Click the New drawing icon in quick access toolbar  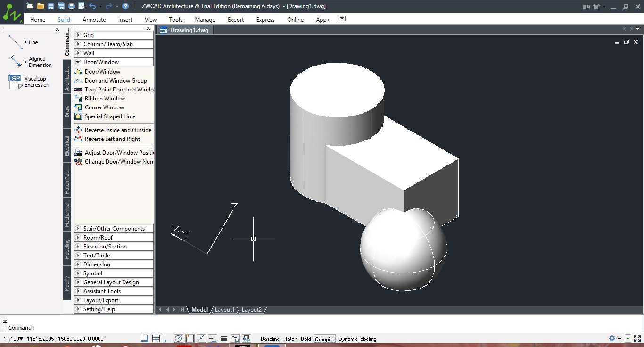pyautogui.click(x=30, y=6)
